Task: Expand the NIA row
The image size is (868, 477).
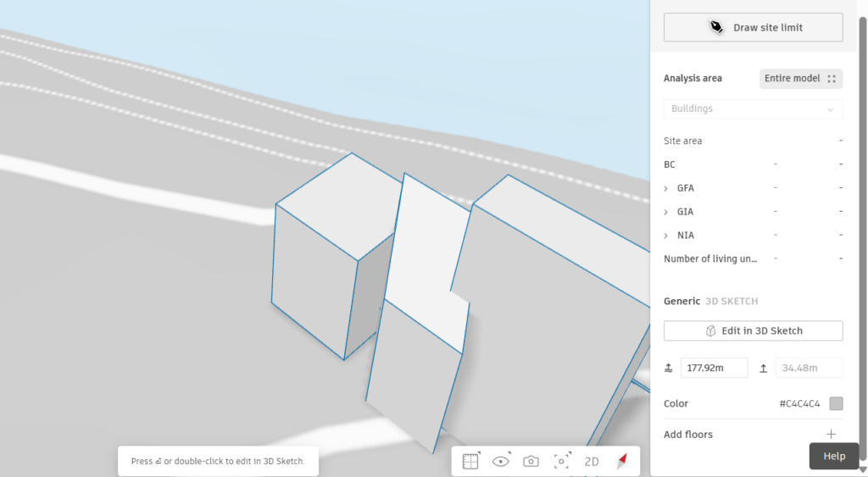Action: [x=666, y=236]
